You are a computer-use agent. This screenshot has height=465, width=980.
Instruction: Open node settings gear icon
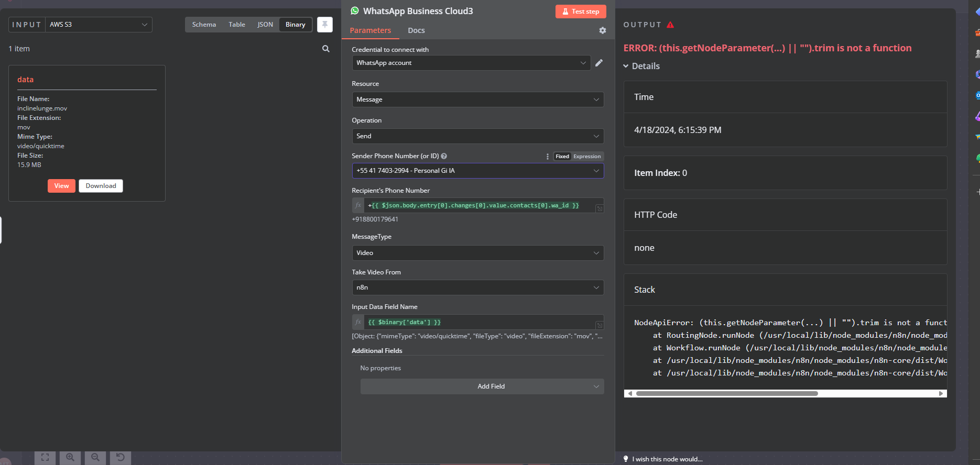[x=603, y=30]
